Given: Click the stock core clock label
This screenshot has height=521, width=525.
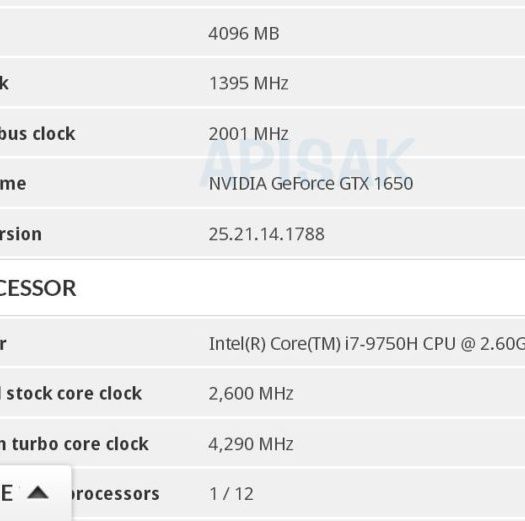Looking at the screenshot, I should [x=71, y=393].
